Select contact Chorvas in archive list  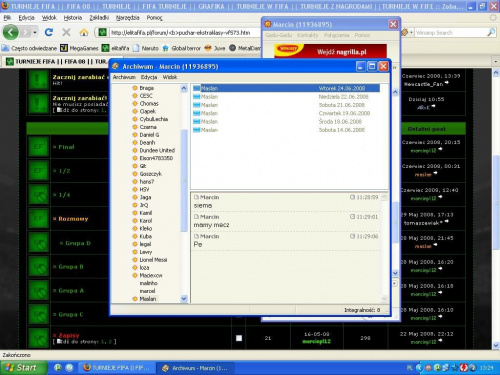pos(149,104)
